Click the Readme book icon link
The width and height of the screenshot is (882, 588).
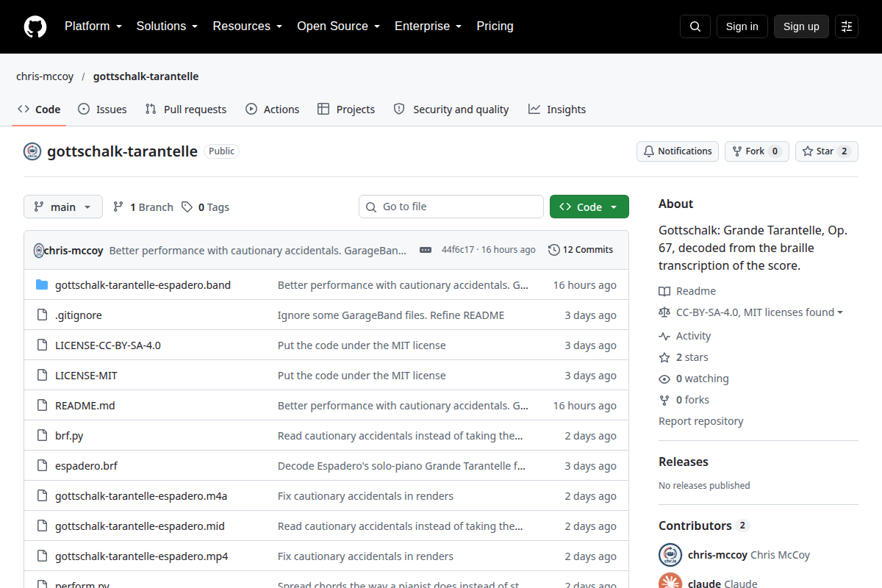pos(687,291)
